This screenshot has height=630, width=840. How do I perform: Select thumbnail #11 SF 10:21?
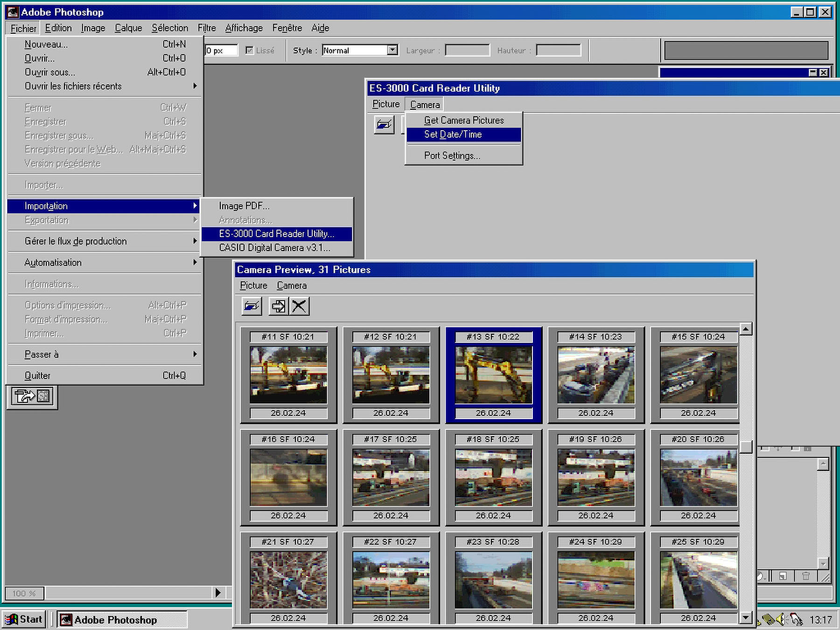[x=288, y=375]
